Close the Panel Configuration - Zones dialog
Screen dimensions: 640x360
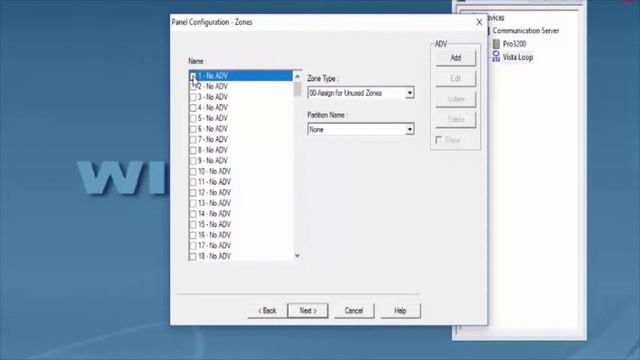(x=479, y=22)
